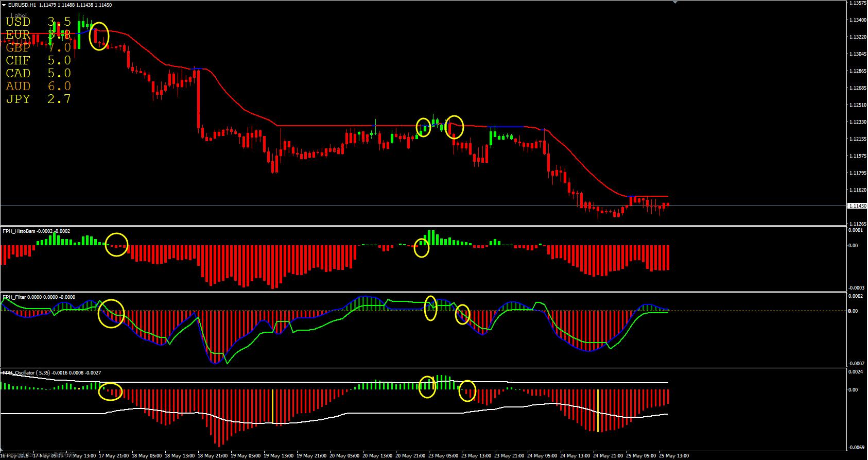
Task: Click price level 1.11975 on the axis
Action: click(x=857, y=156)
